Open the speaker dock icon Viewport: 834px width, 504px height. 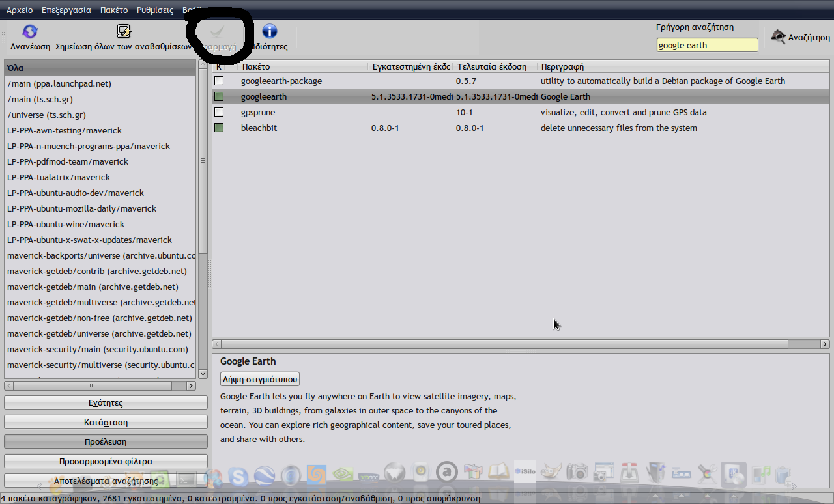(421, 472)
